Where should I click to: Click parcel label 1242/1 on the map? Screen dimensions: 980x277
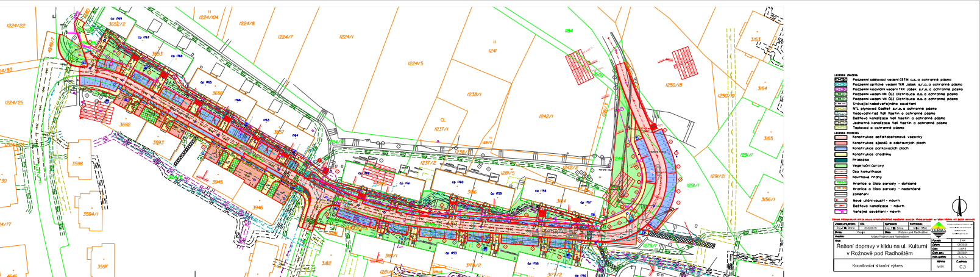(546, 116)
